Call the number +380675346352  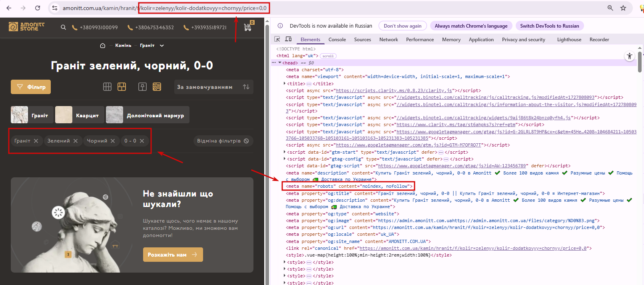[151, 28]
